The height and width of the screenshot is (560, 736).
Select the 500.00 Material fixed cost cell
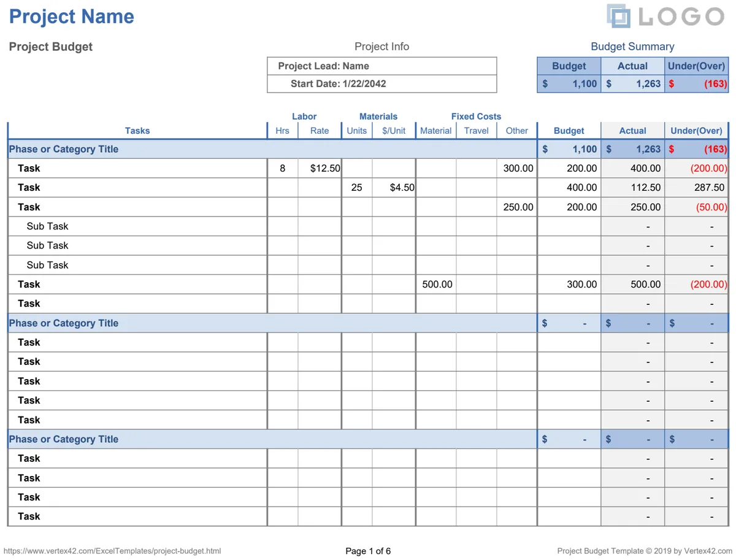pos(436,285)
